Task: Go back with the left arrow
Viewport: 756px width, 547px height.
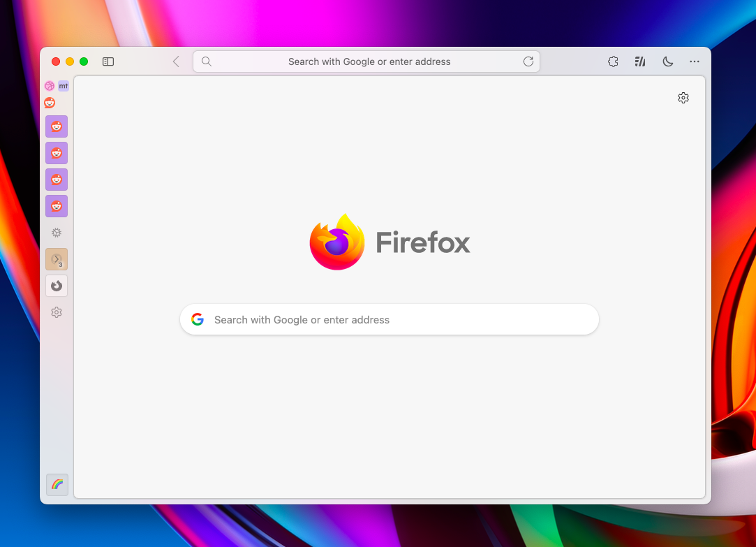Action: [x=176, y=61]
